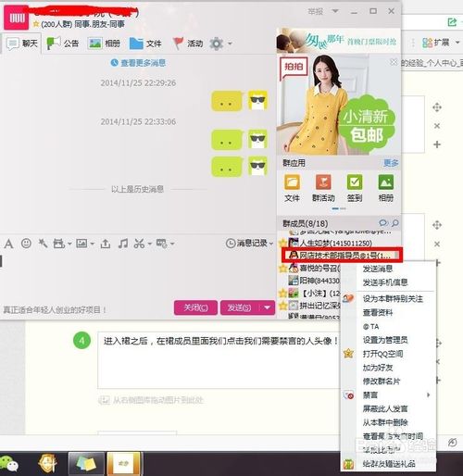This screenshot has width=463, height=476.
Task: Click the music share note icon
Action: (123, 244)
